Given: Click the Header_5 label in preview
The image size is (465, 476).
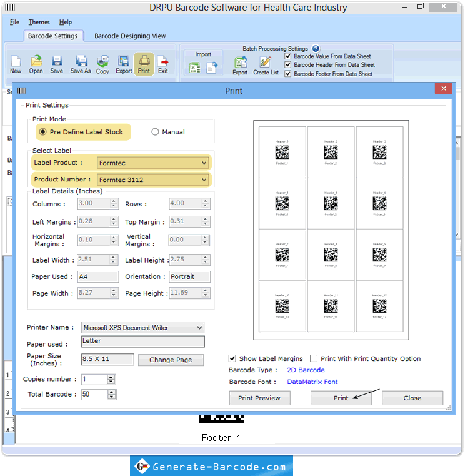Looking at the screenshot, I should pos(331,193).
